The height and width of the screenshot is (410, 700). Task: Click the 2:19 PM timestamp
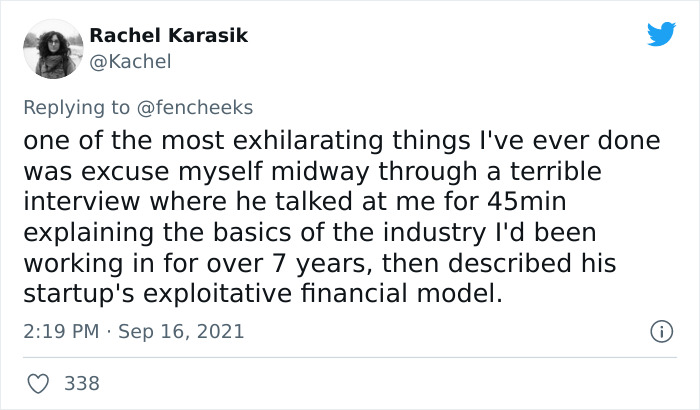[x=62, y=331]
